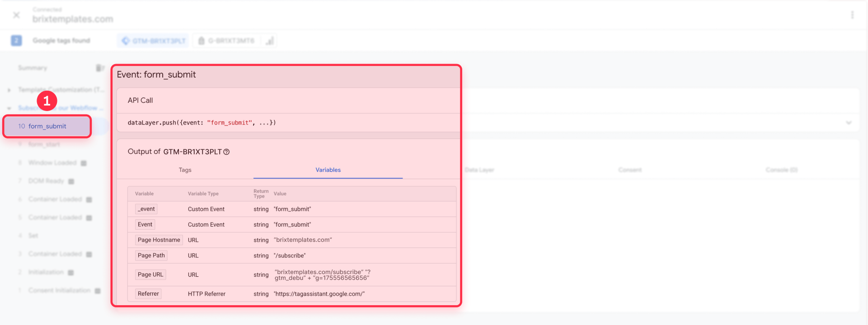
Task: Click the tag count badge beside Google tags found
Action: point(16,41)
